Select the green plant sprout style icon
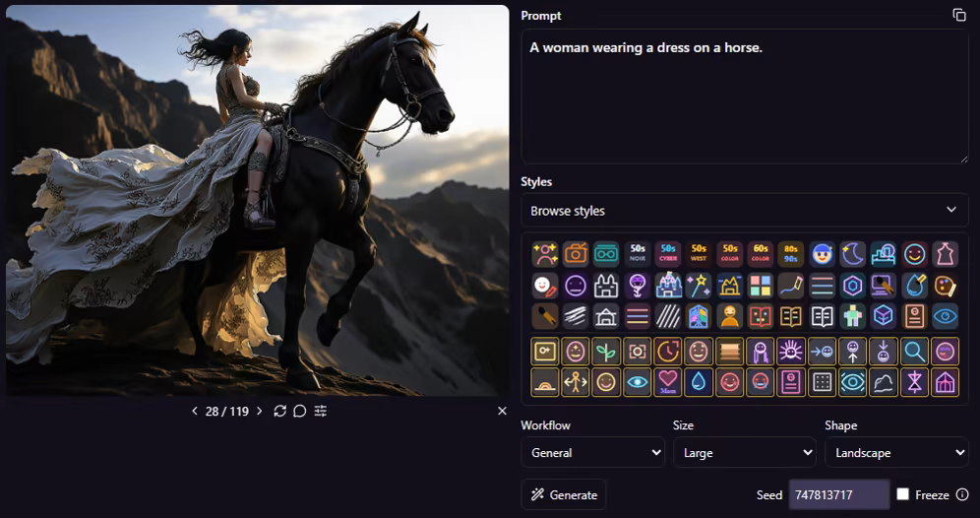The height and width of the screenshot is (518, 980). [606, 352]
